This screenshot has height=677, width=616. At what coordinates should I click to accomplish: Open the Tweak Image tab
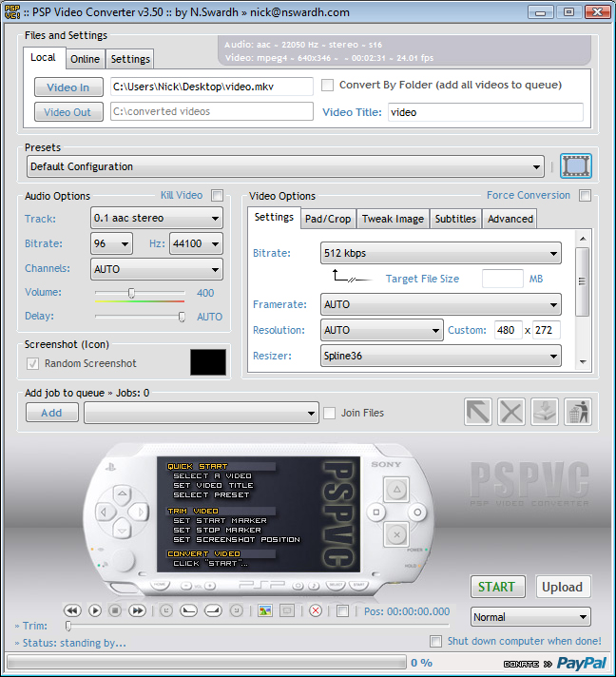point(393,219)
